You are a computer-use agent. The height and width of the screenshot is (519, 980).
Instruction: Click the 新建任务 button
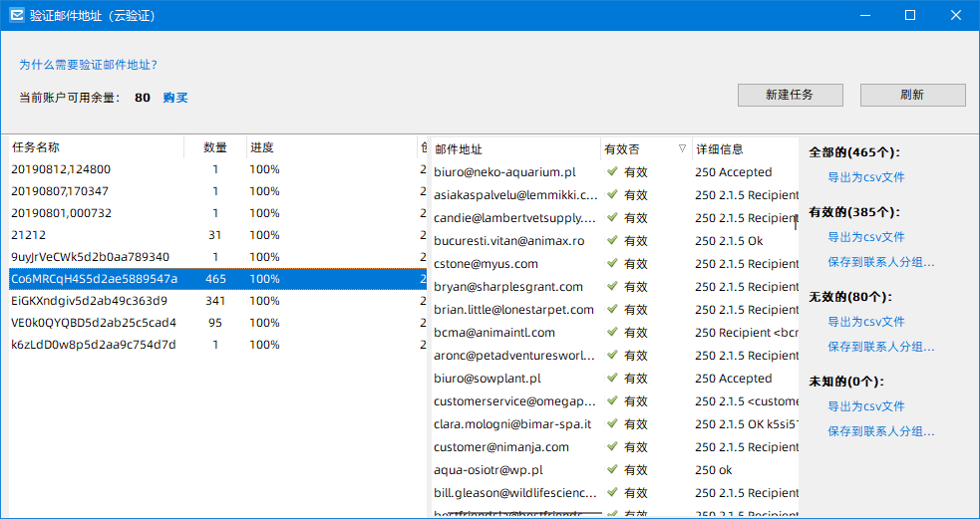790,95
